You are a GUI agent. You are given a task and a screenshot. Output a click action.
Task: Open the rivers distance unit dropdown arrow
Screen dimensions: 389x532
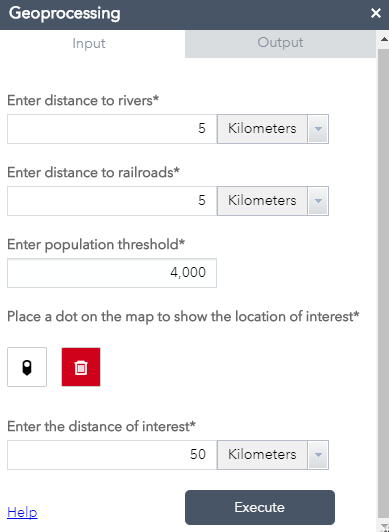318,129
